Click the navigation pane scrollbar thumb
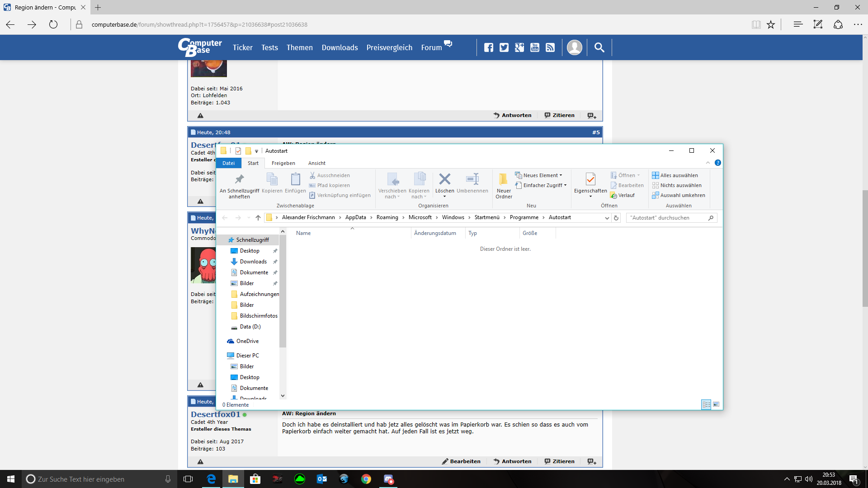The height and width of the screenshot is (488, 868). (x=283, y=291)
